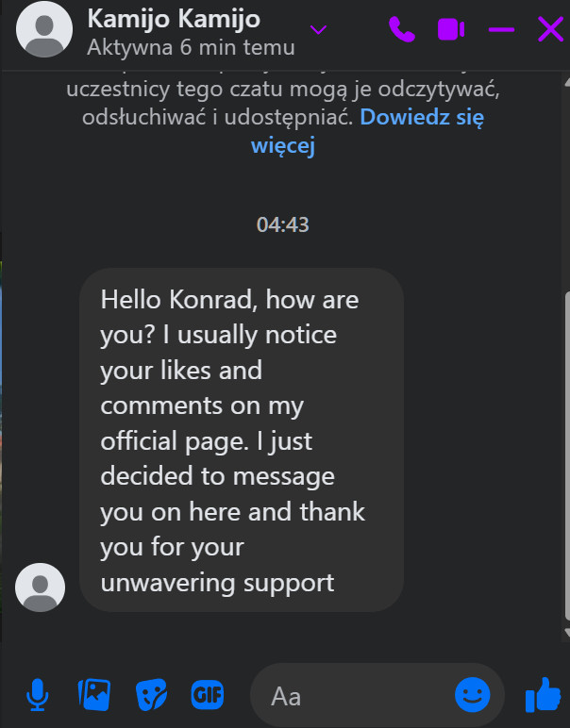Send a thumbs-up like

(x=543, y=696)
